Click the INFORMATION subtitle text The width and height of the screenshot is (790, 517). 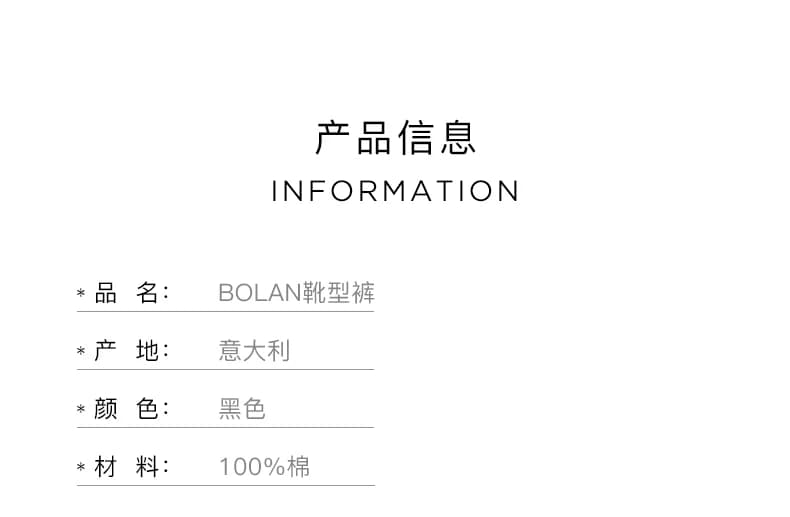(x=396, y=191)
